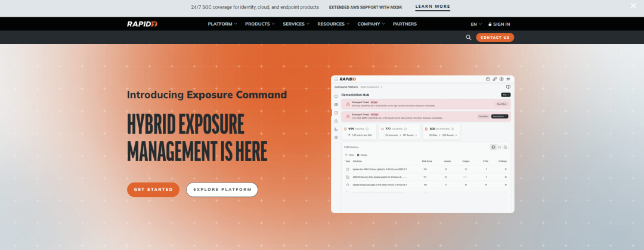Open the site search magnifier icon

[x=469, y=38]
